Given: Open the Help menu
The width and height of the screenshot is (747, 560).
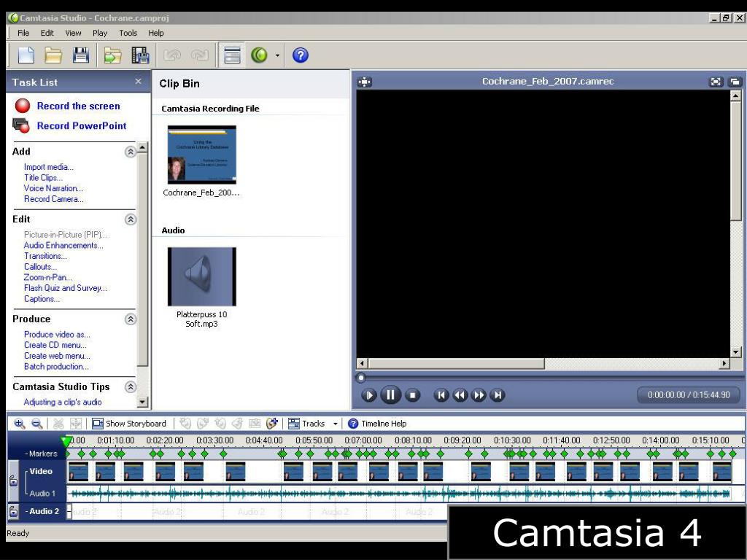Looking at the screenshot, I should (156, 33).
